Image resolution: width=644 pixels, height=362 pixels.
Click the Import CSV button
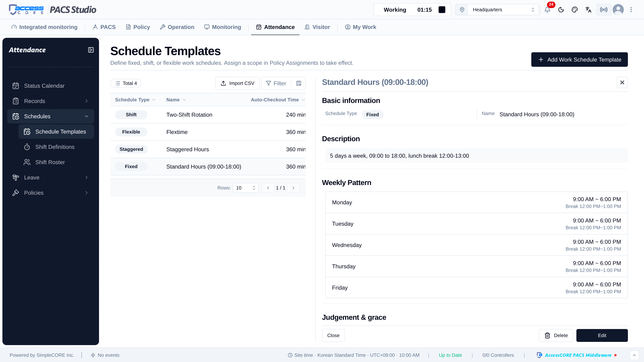[237, 83]
